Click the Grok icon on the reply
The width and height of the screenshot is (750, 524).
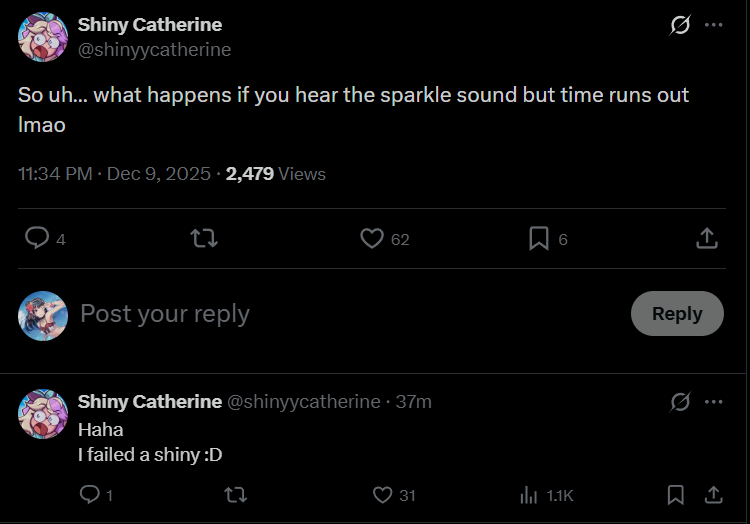tap(680, 401)
